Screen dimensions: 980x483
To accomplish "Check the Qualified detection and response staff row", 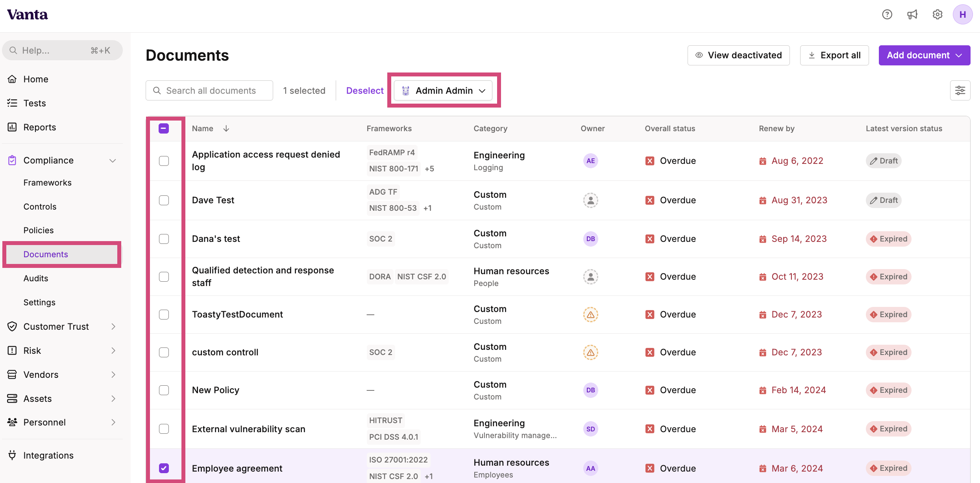I will (164, 277).
